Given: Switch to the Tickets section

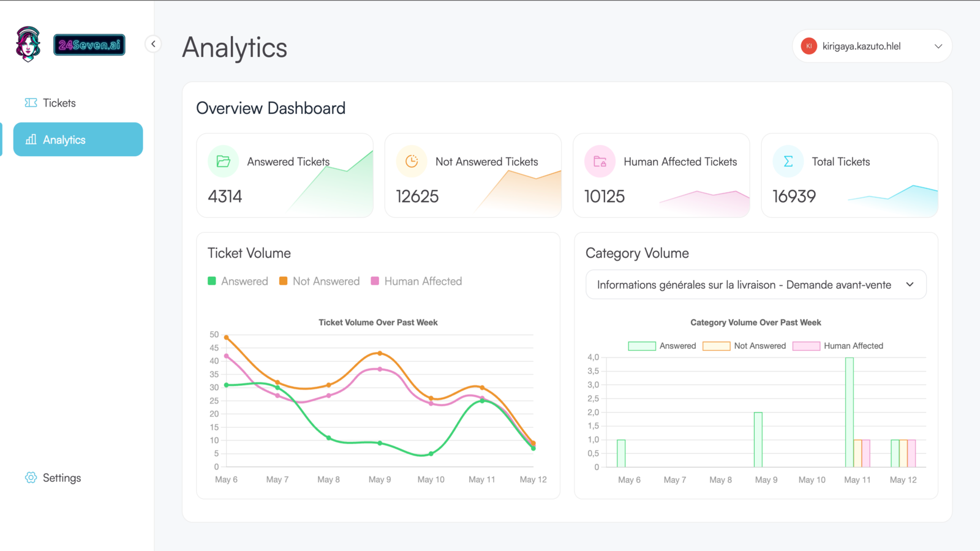Looking at the screenshot, I should [59, 102].
